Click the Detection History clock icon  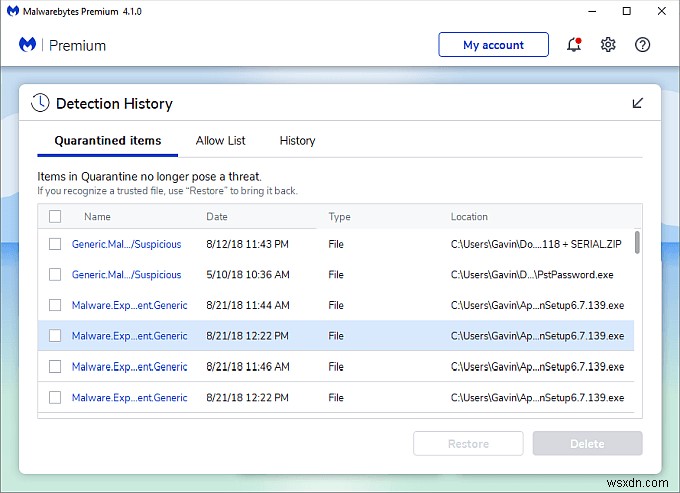coord(40,103)
